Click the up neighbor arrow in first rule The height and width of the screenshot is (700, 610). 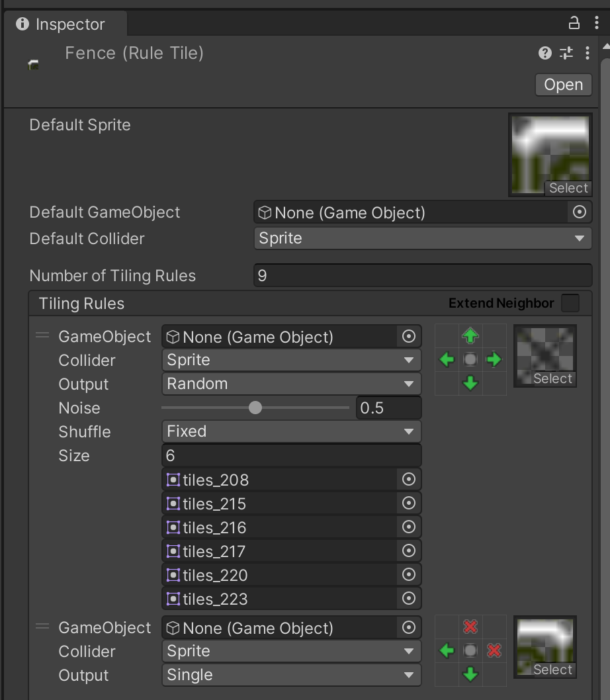pyautogui.click(x=470, y=336)
